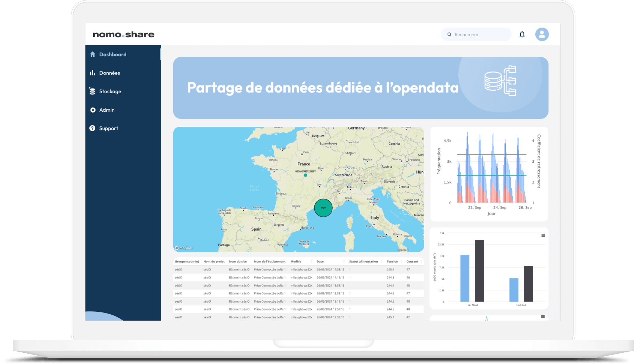Open the user profile avatar

coord(542,34)
